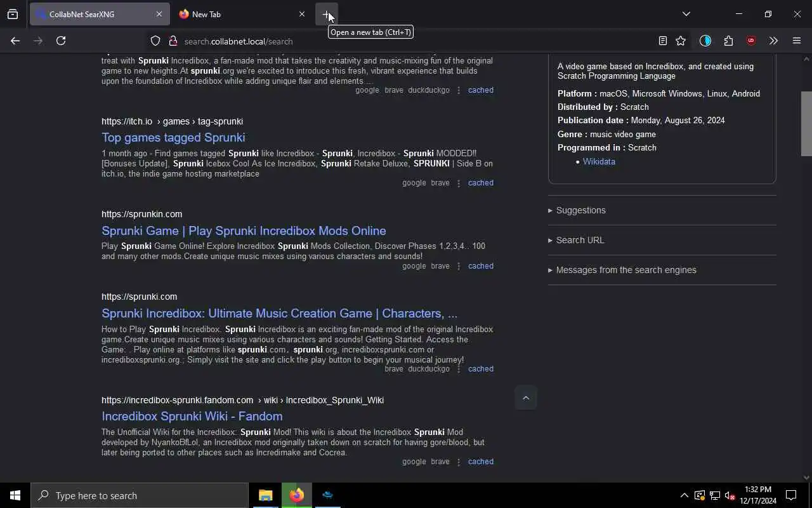Go back one page

pos(15,41)
